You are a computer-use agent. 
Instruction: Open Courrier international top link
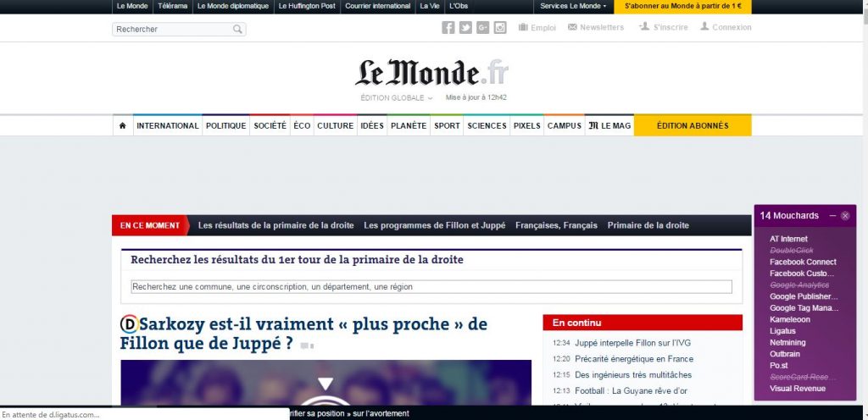(x=377, y=6)
